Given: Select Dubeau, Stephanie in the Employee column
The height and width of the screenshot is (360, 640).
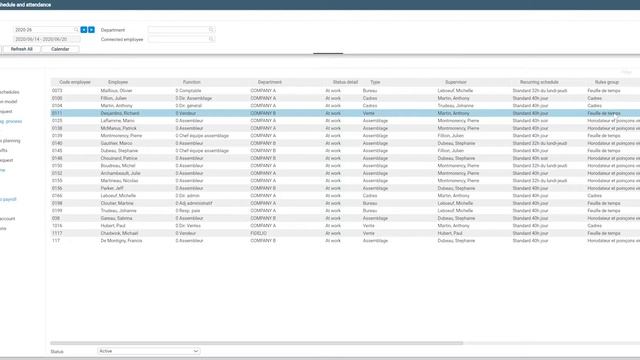Looking at the screenshot, I should point(119,151).
